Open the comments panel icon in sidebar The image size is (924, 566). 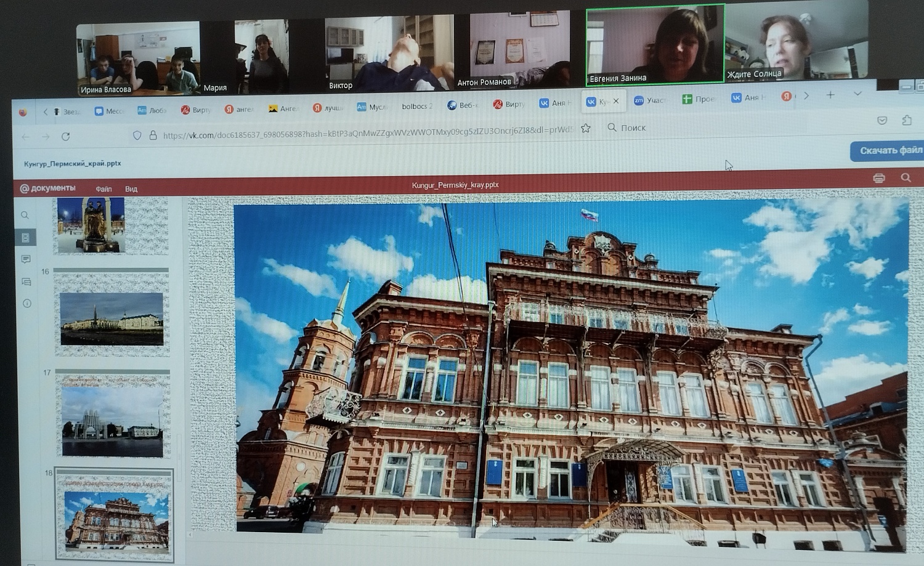click(x=26, y=259)
